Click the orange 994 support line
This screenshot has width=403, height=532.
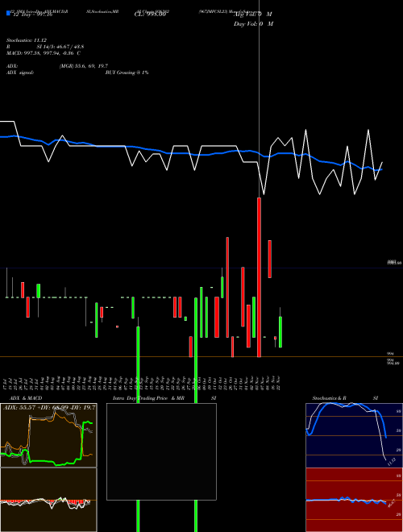201,356
